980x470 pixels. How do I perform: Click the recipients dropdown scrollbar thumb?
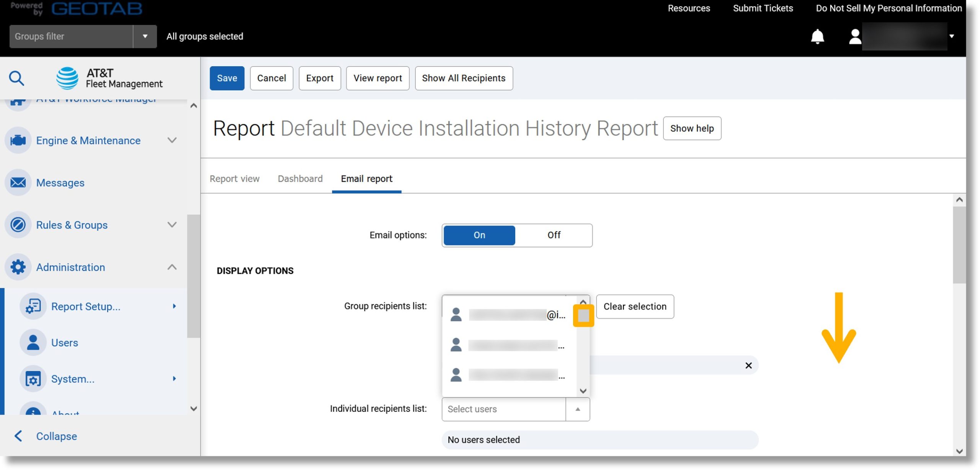coord(583,316)
